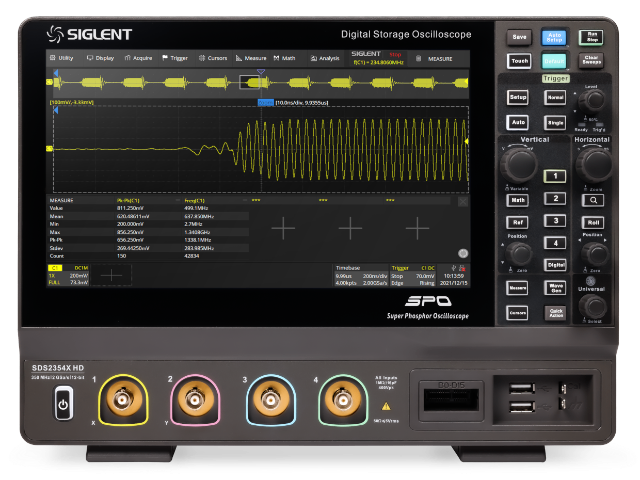Open the on-screen Cursors menu

213,58
